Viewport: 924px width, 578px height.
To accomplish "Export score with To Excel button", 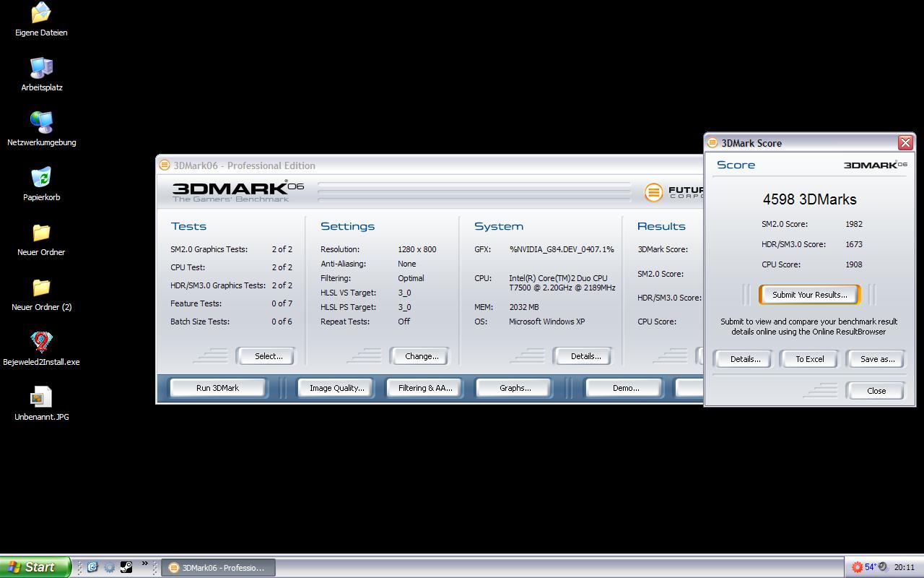I will [x=809, y=359].
